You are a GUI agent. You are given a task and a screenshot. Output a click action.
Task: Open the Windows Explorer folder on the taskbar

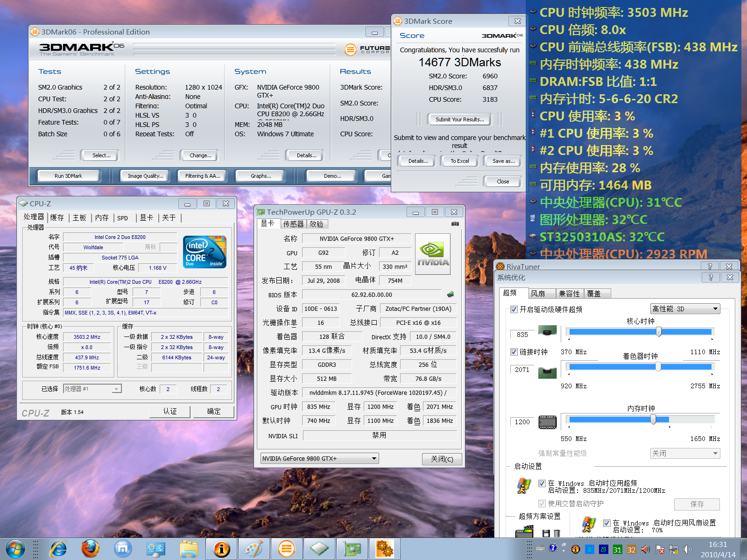coord(189,549)
